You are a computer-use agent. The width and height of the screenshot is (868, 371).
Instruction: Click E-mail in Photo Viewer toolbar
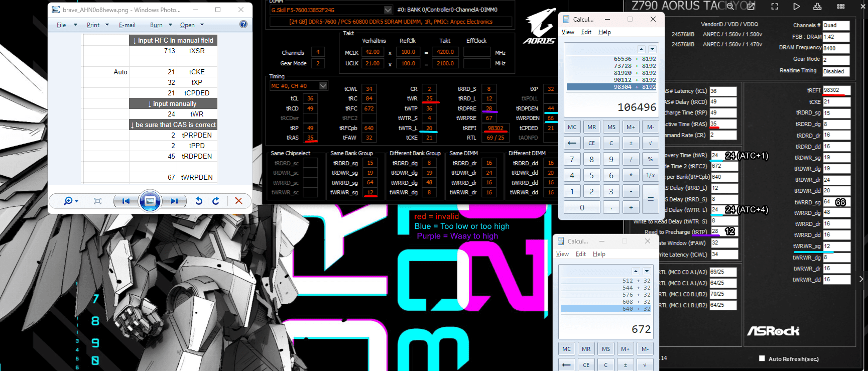point(127,25)
